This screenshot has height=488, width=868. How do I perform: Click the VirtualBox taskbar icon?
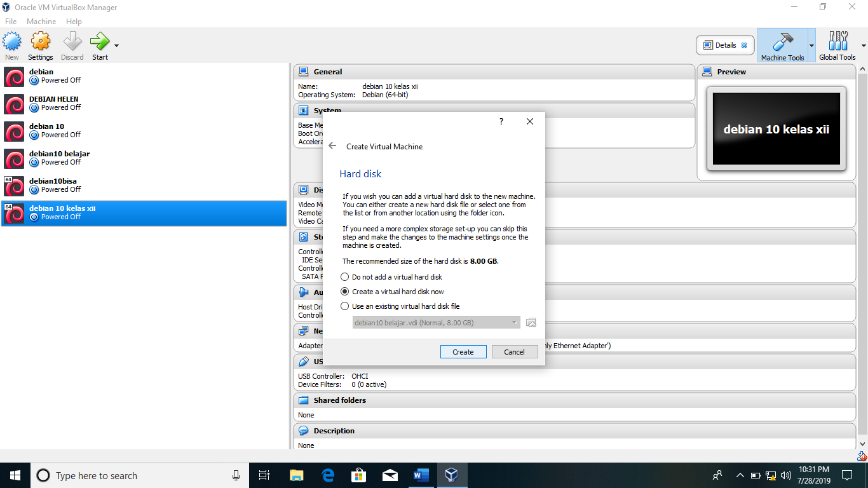pos(452,475)
